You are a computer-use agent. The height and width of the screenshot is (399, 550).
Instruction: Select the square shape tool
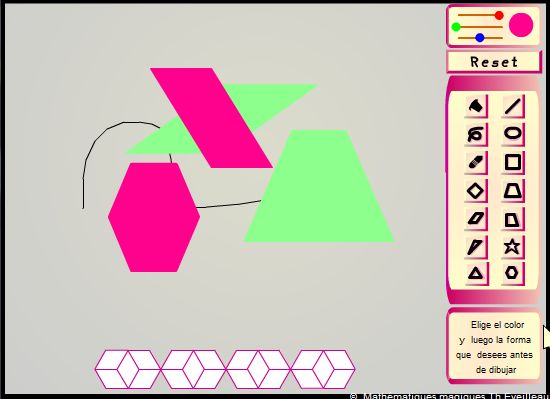point(512,162)
